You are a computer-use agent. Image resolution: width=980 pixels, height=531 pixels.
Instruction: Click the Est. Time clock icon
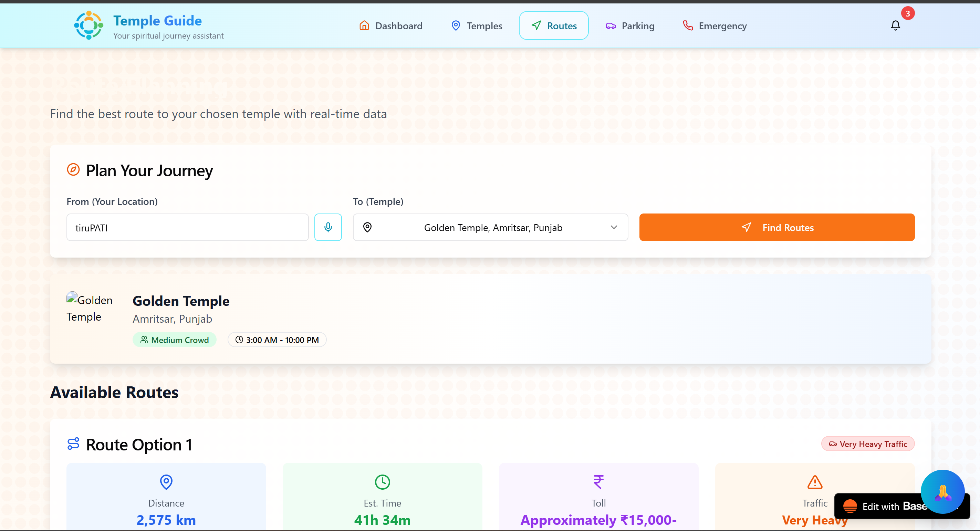[382, 482]
